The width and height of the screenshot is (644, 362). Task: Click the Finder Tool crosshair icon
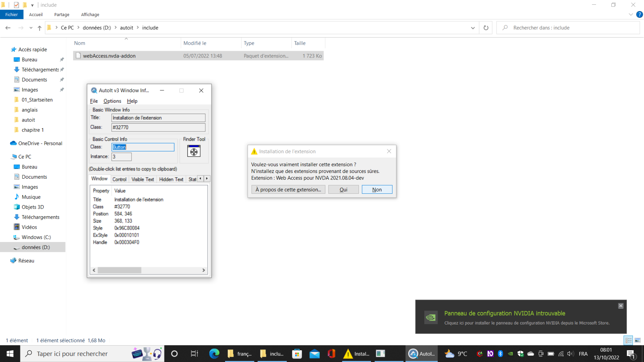coord(194,152)
